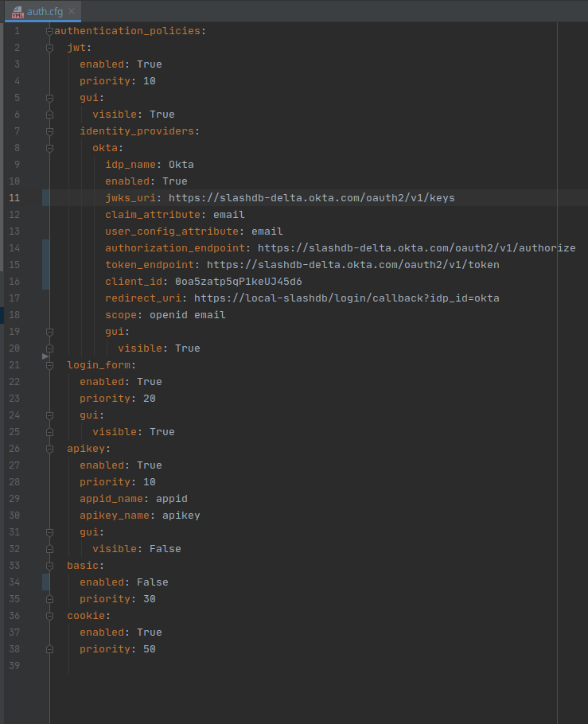
Task: Click the change marker beside line 34
Action: point(45,582)
